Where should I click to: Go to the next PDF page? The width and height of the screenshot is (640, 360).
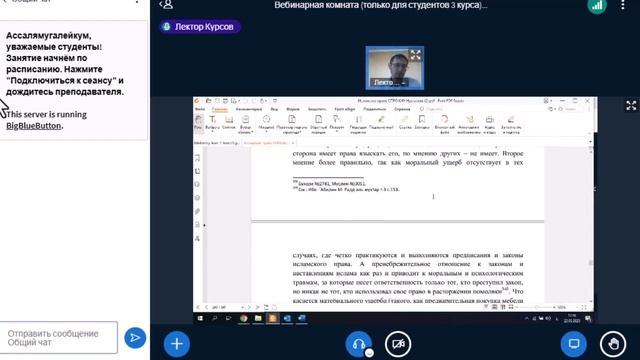point(249,307)
